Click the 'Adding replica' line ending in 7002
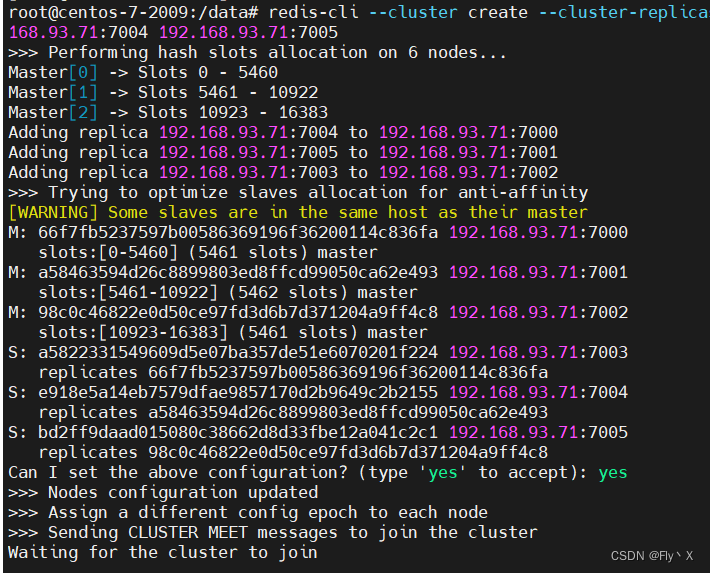 click(x=283, y=172)
